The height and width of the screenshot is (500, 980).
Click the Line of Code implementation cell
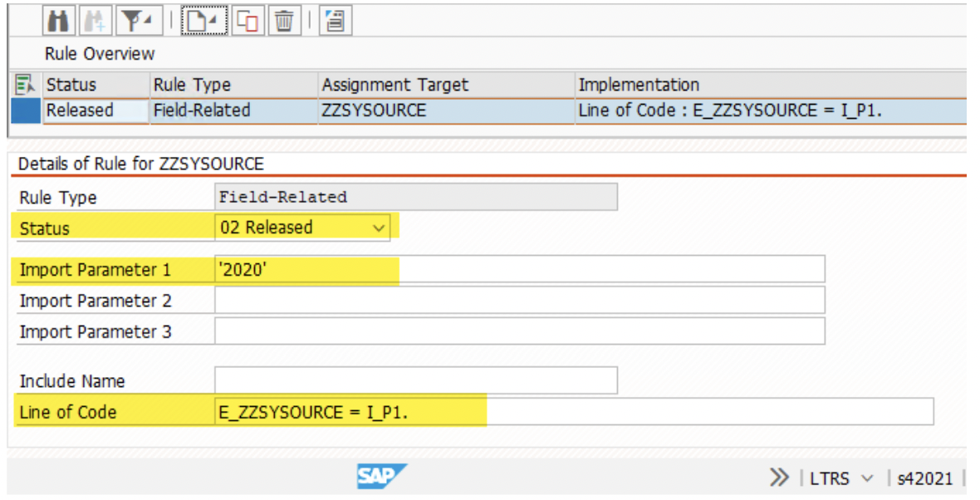770,110
